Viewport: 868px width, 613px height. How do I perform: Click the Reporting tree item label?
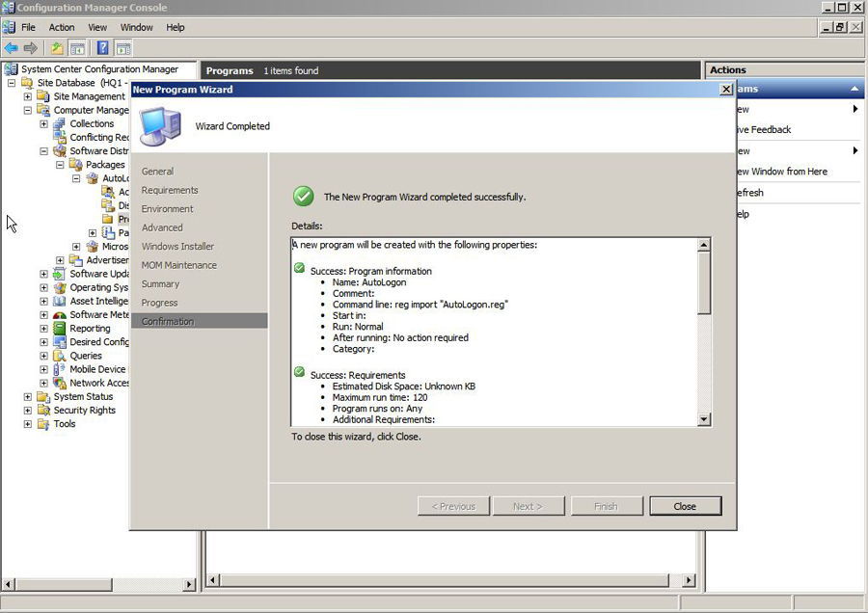coord(90,328)
